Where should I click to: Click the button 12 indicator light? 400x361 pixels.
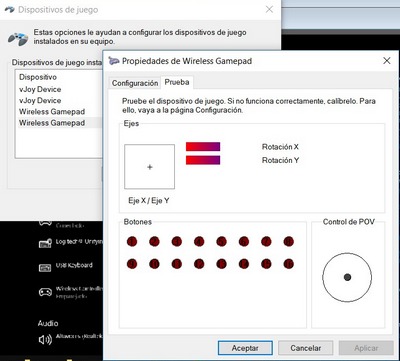[199, 264]
